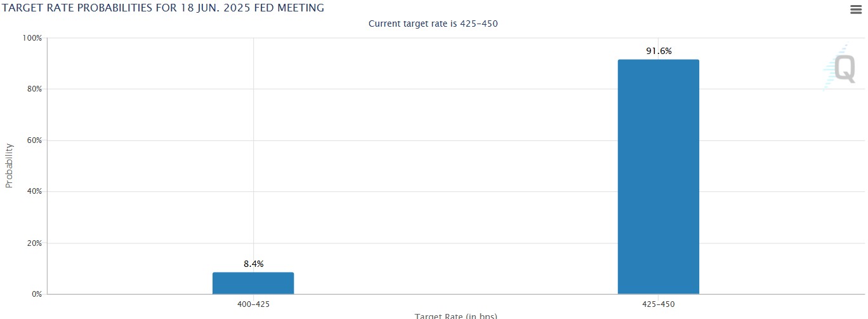This screenshot has width=868, height=319.
Task: Select the 400-425 probability bar
Action: (253, 283)
